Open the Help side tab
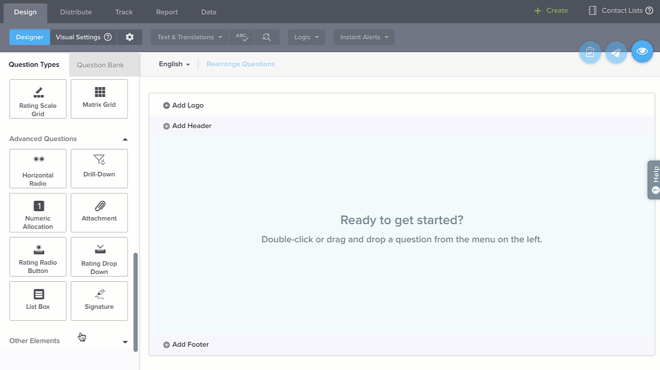Image resolution: width=660 pixels, height=370 pixels. click(654, 180)
